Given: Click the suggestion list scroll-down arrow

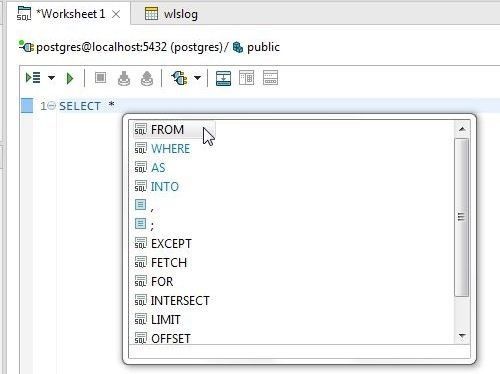Looking at the screenshot, I should 462,336.
